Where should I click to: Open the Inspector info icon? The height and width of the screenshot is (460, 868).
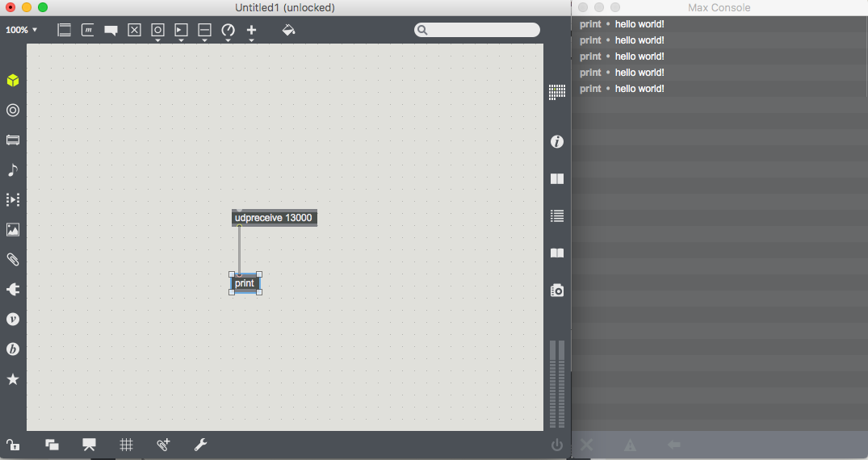[556, 142]
